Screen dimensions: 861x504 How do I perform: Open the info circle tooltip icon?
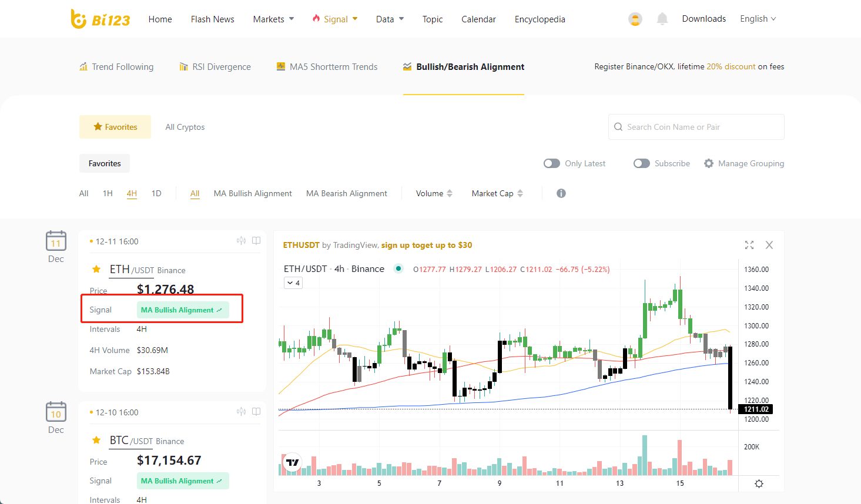561,193
